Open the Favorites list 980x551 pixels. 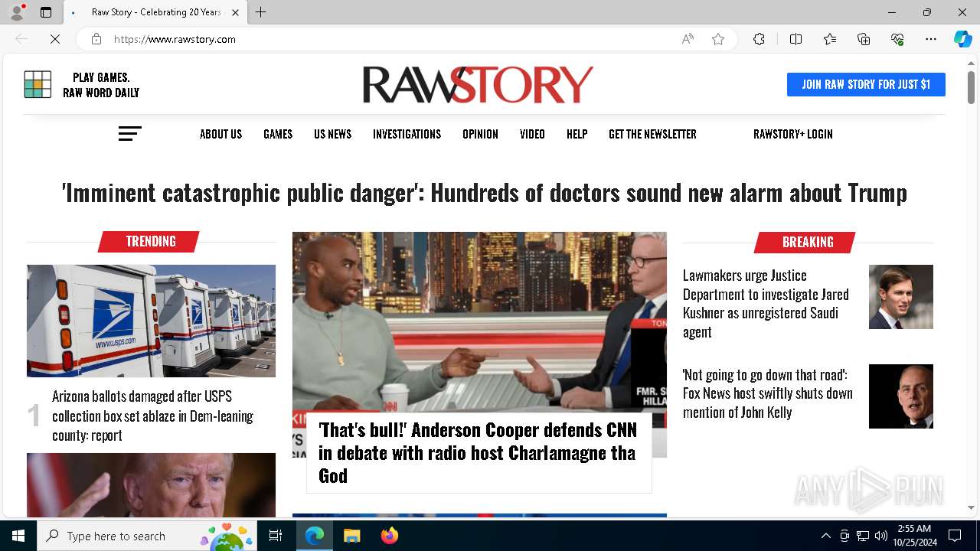830,39
